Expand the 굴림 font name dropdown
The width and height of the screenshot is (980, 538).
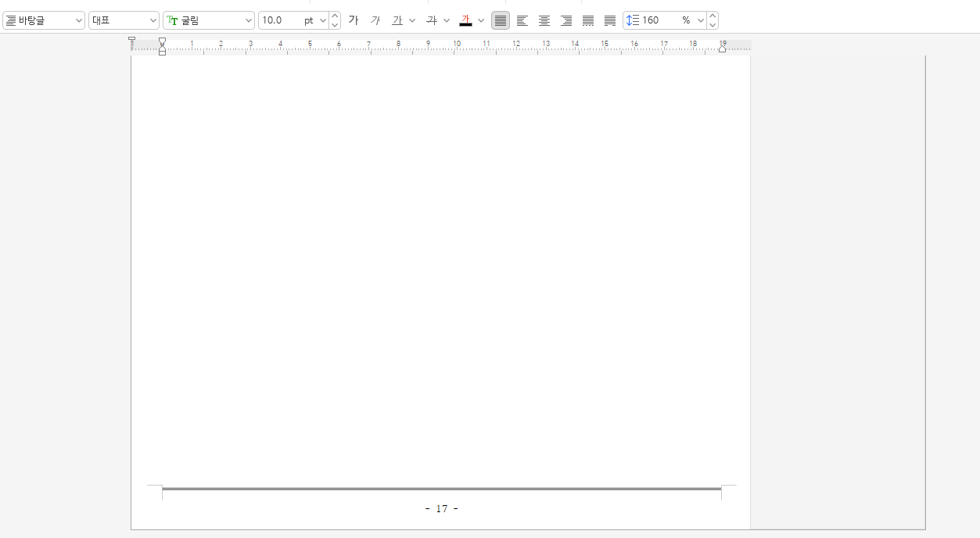click(249, 20)
